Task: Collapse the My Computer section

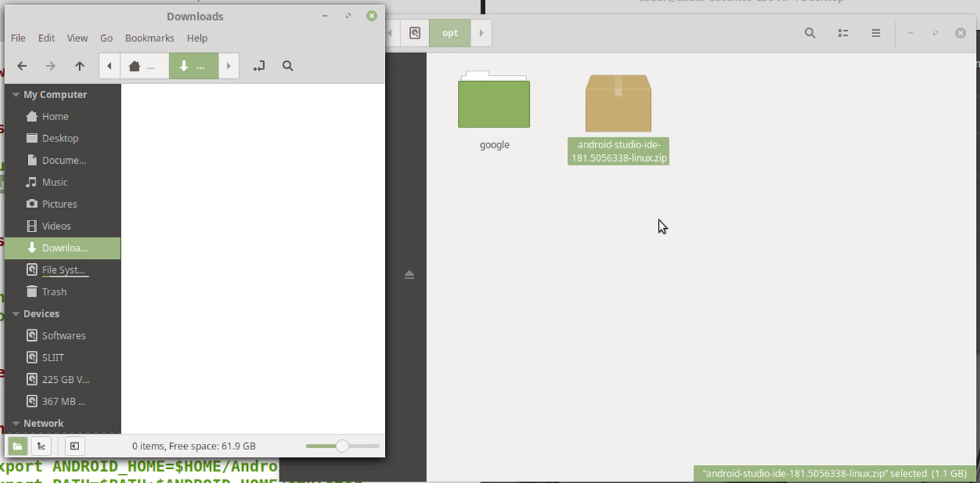Action: coord(15,94)
